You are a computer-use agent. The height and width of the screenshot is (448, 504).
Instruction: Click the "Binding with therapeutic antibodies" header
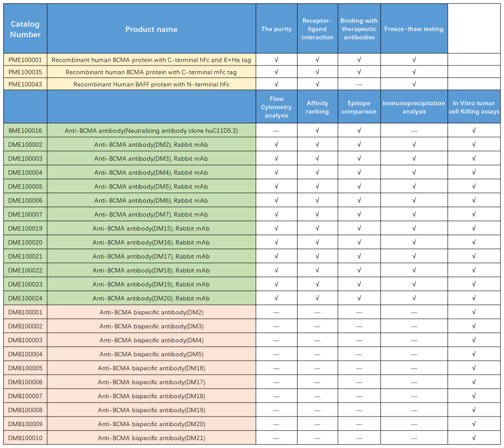pyautogui.click(x=359, y=29)
